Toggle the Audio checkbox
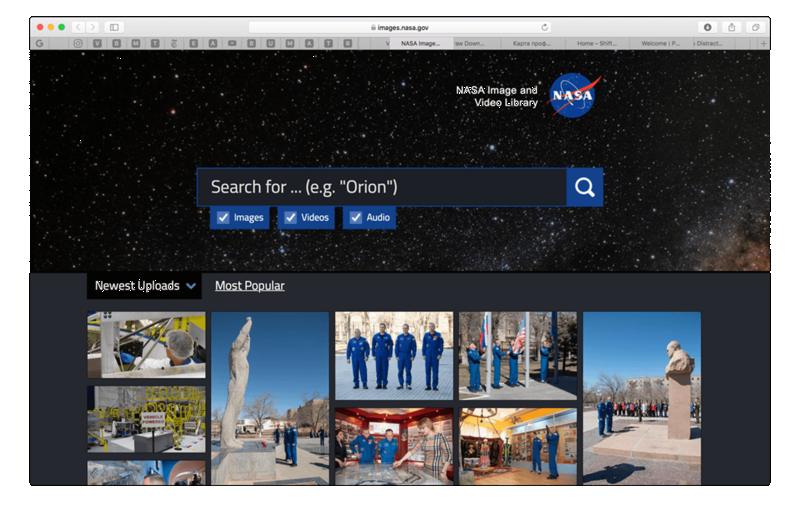Screen dimensions: 800x528 click(356, 218)
